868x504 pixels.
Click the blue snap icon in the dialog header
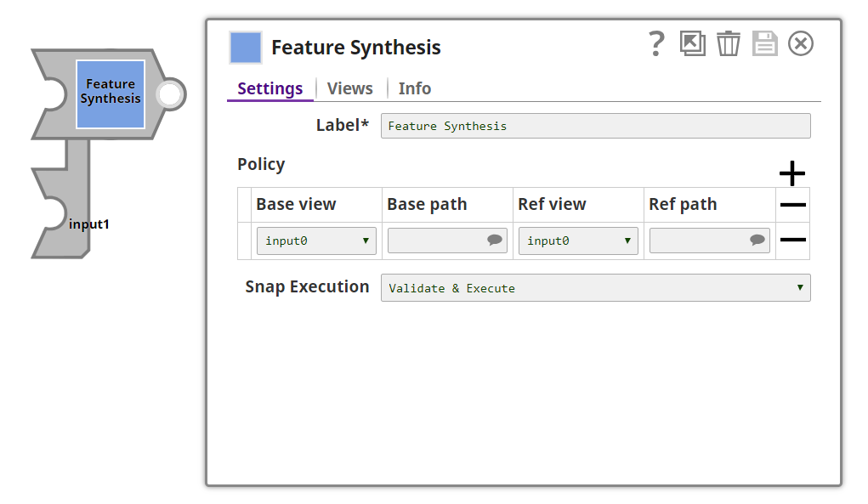point(245,48)
